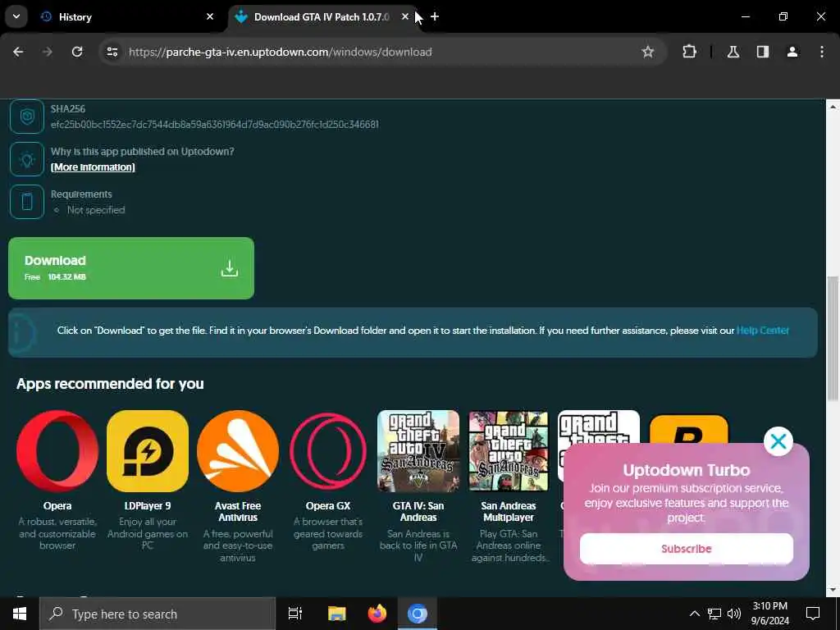Click the Opera app title
840x630 pixels.
point(57,505)
